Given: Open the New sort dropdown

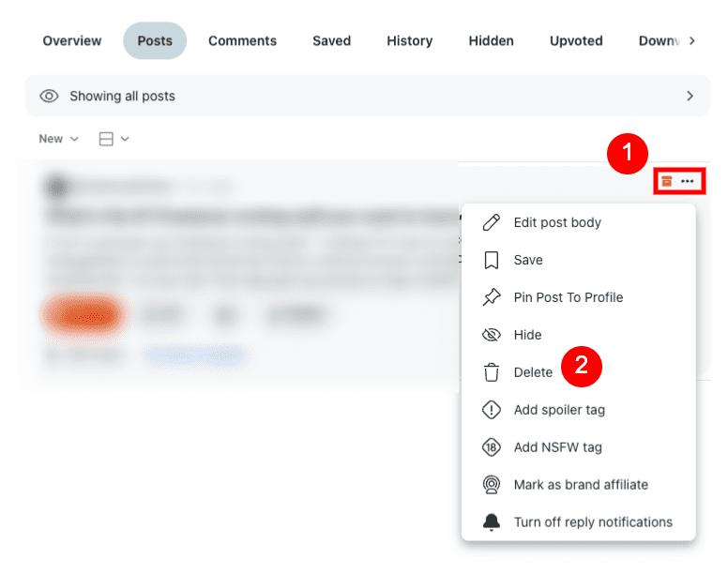Looking at the screenshot, I should [x=58, y=139].
